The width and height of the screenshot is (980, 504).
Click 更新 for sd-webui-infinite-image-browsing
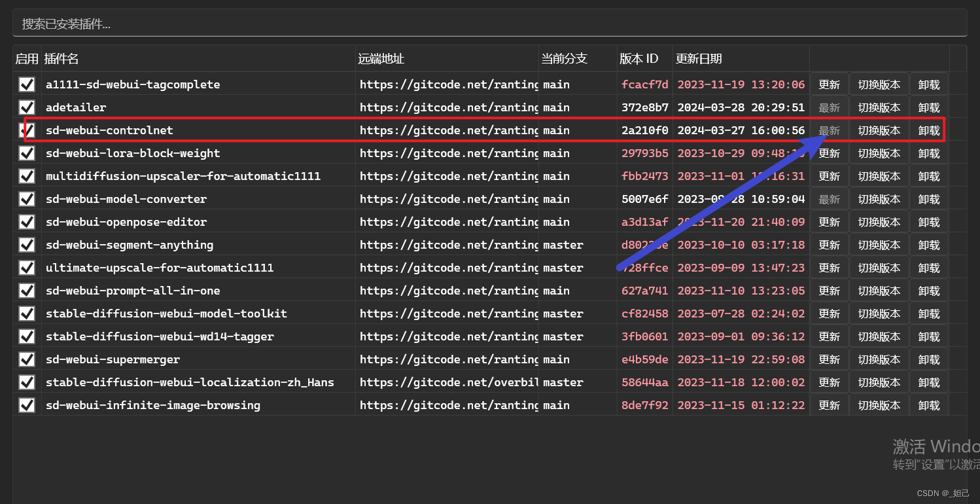coord(830,405)
